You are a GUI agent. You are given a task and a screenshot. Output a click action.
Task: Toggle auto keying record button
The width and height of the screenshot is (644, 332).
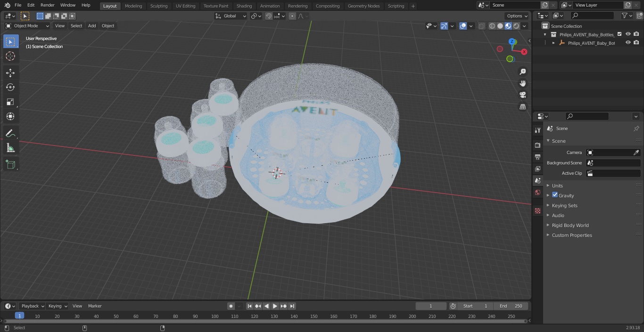tap(231, 306)
